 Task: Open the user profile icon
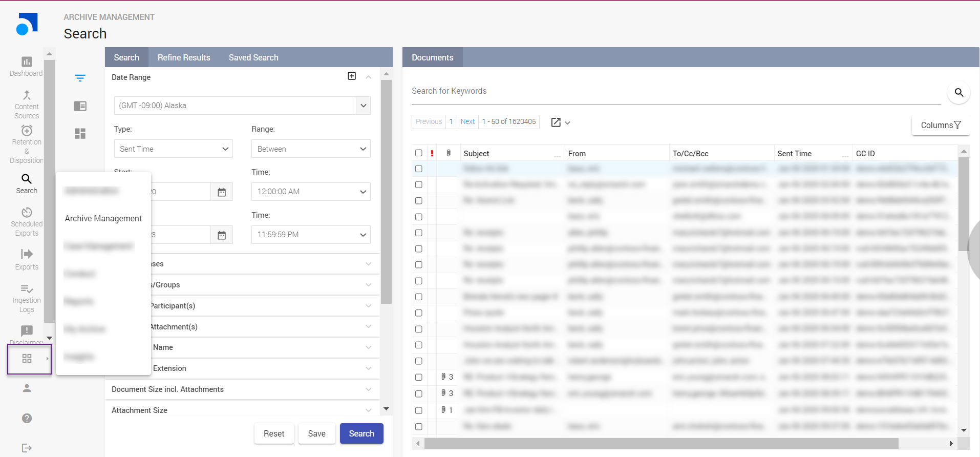coord(27,388)
